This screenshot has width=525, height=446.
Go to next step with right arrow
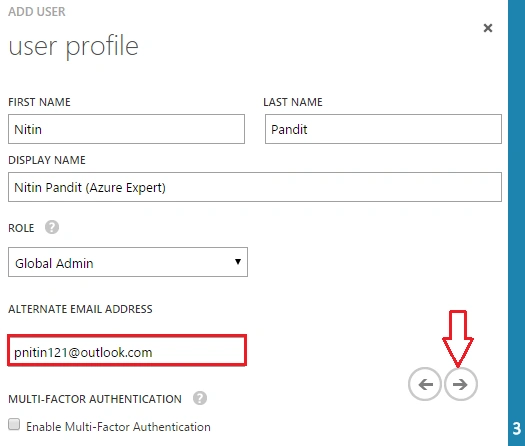(461, 384)
